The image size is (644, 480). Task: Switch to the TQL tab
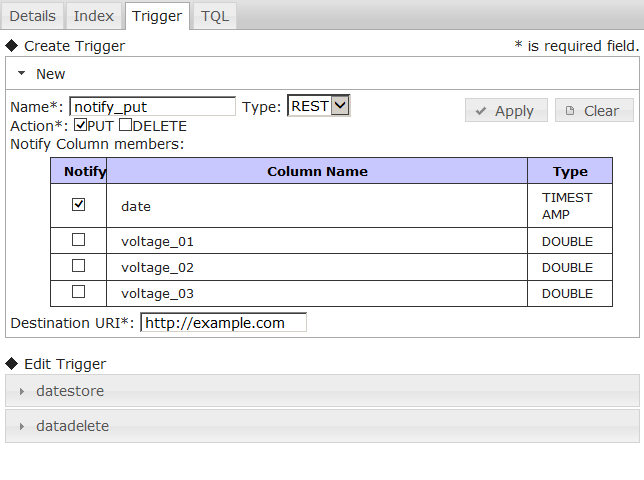point(214,16)
